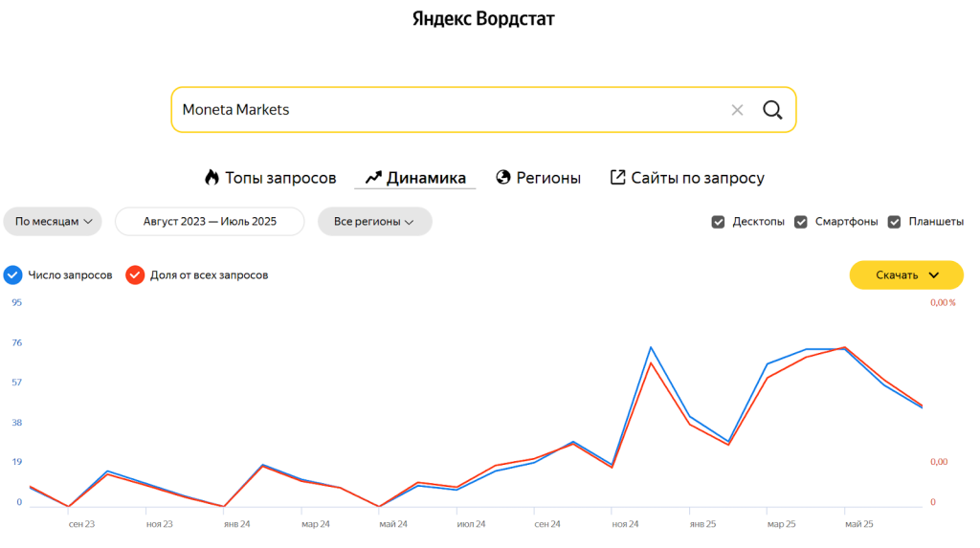
Task: Click the flame icon for top queries
Action: tap(212, 178)
